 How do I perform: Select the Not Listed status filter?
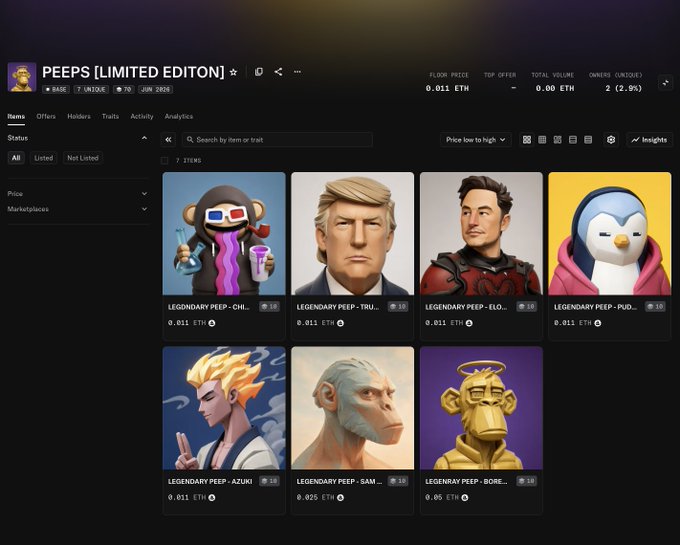(x=83, y=158)
